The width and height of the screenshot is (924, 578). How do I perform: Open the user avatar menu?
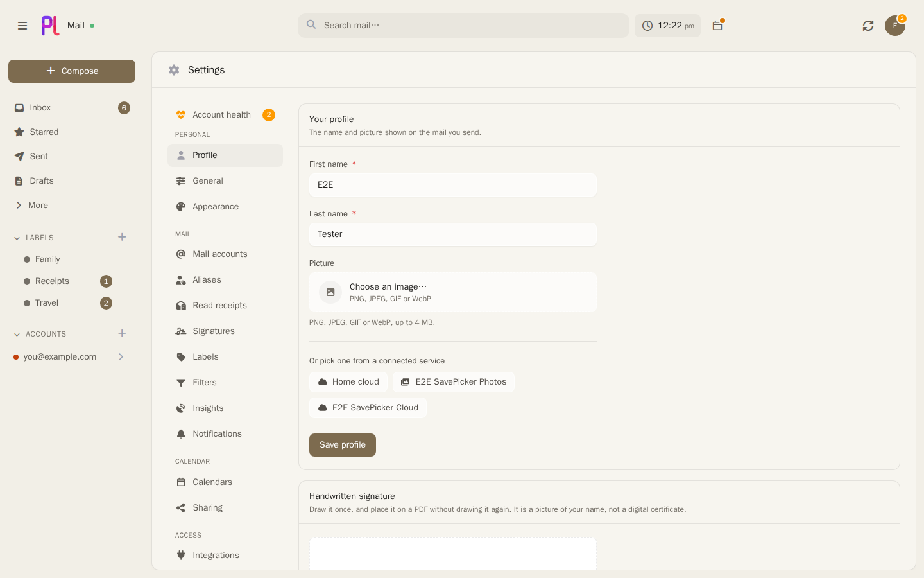[x=895, y=26]
